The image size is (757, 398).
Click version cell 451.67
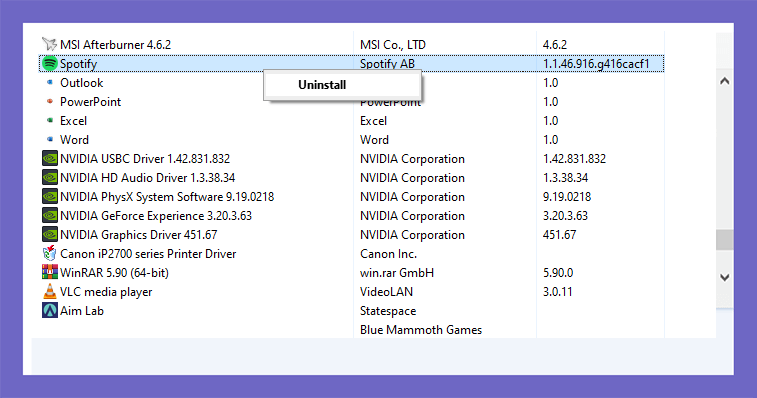pyautogui.click(x=559, y=235)
